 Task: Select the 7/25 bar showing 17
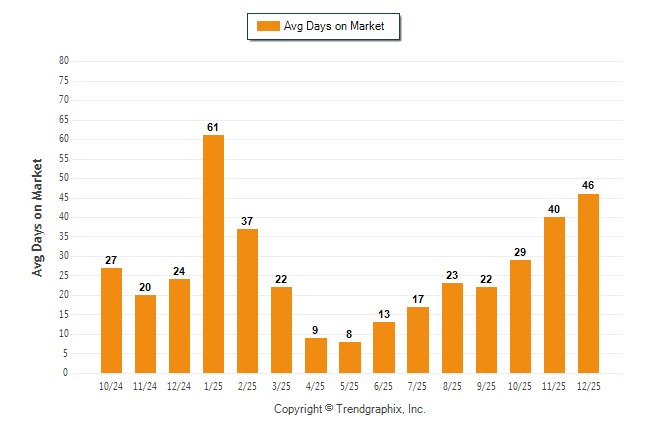[417, 340]
